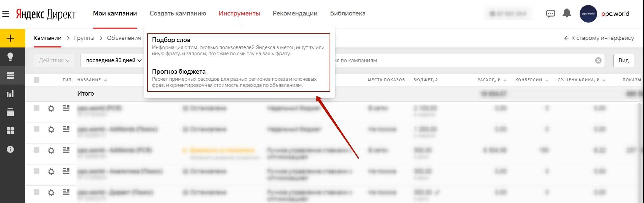Click the yellow plus create button
This screenshot has width=644, height=203.
[10, 38]
